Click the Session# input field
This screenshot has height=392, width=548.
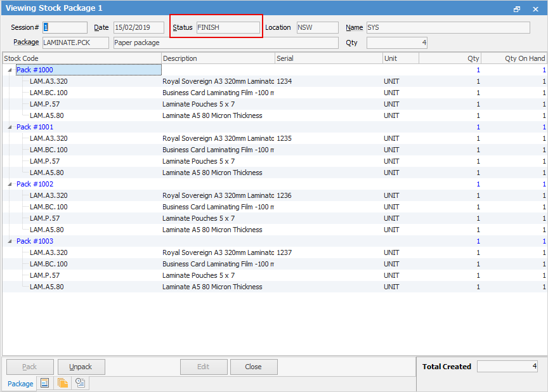tap(65, 28)
